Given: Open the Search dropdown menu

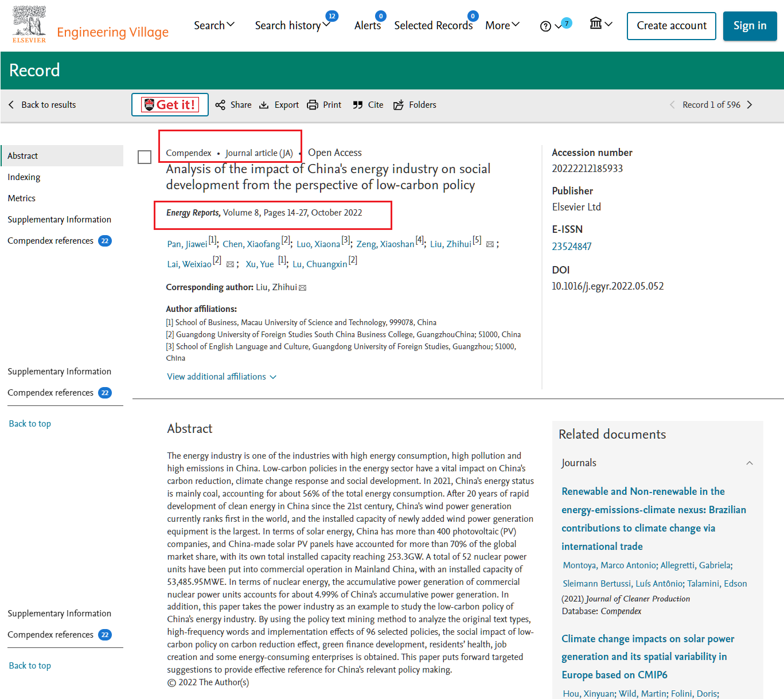Looking at the screenshot, I should click(x=214, y=25).
